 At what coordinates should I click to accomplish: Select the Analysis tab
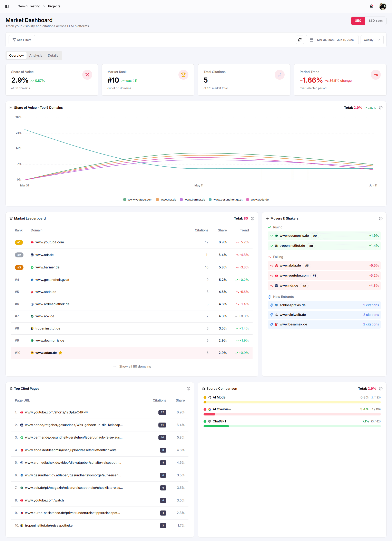point(36,56)
